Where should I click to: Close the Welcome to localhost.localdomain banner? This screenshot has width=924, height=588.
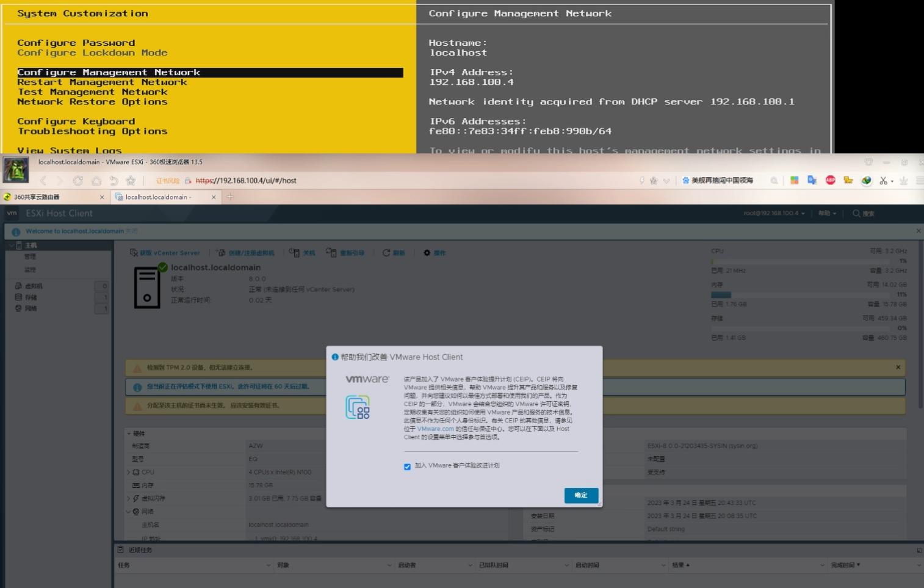click(x=919, y=231)
